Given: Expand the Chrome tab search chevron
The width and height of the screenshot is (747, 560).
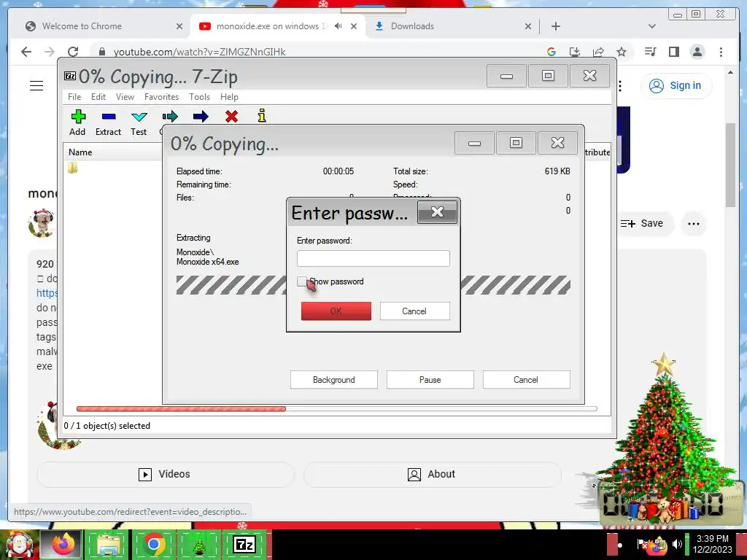Looking at the screenshot, I should [x=651, y=26].
